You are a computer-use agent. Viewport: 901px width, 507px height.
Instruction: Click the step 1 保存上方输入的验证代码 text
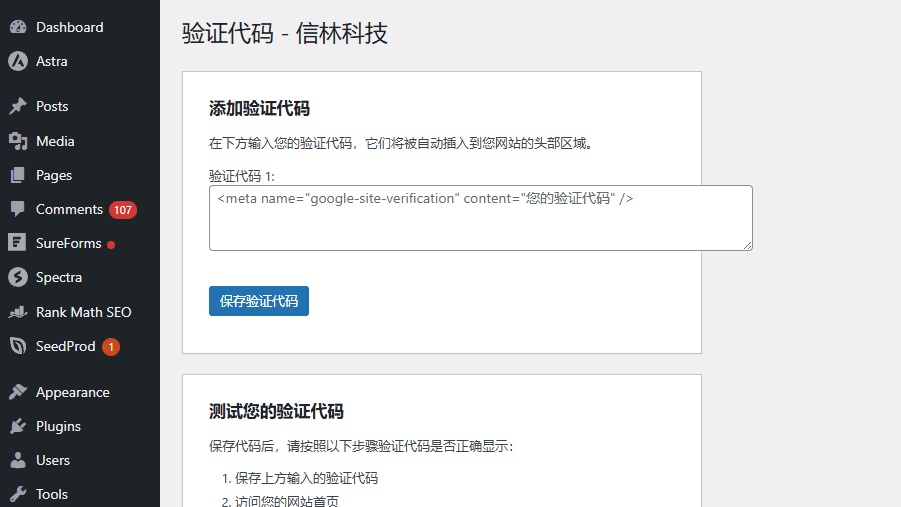coord(306,478)
